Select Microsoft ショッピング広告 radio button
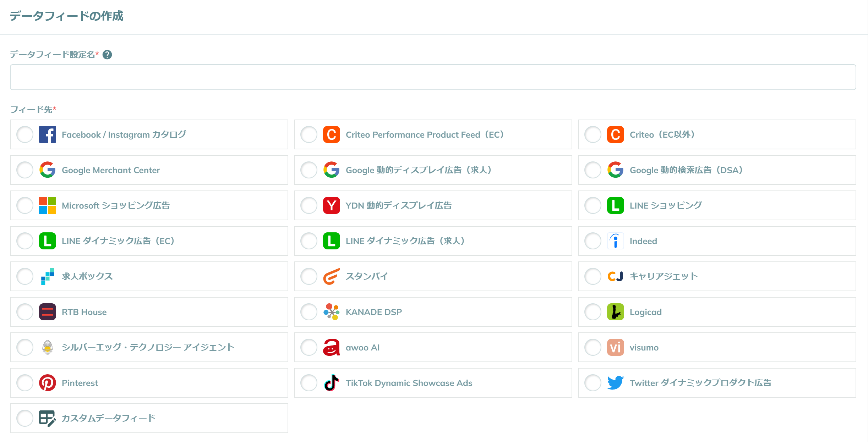This screenshot has height=442, width=868. coord(25,205)
